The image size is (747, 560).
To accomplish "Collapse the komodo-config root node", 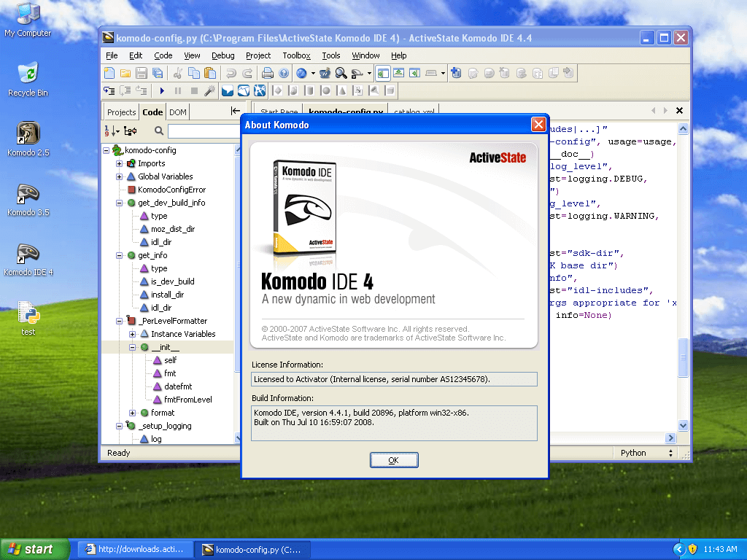I will point(107,150).
